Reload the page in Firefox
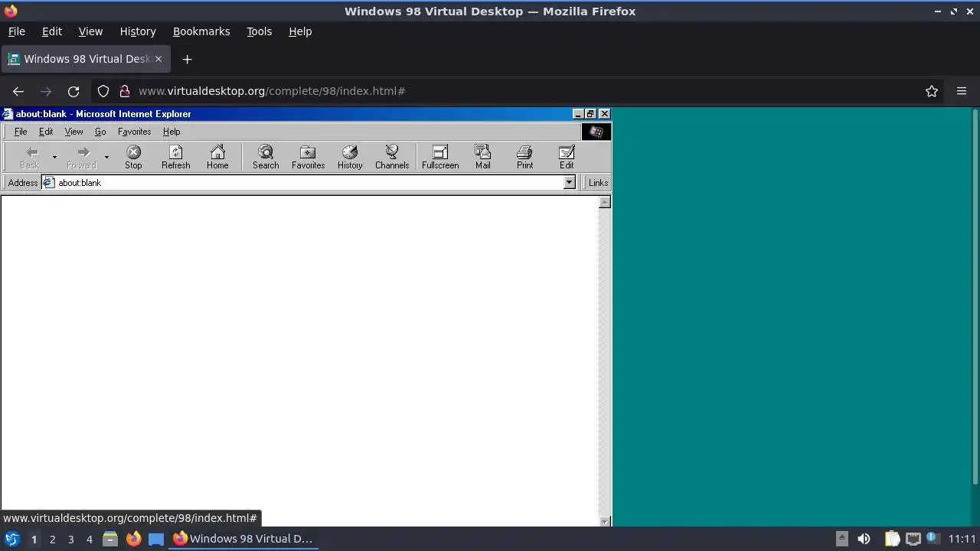This screenshot has height=551, width=980. 73,91
